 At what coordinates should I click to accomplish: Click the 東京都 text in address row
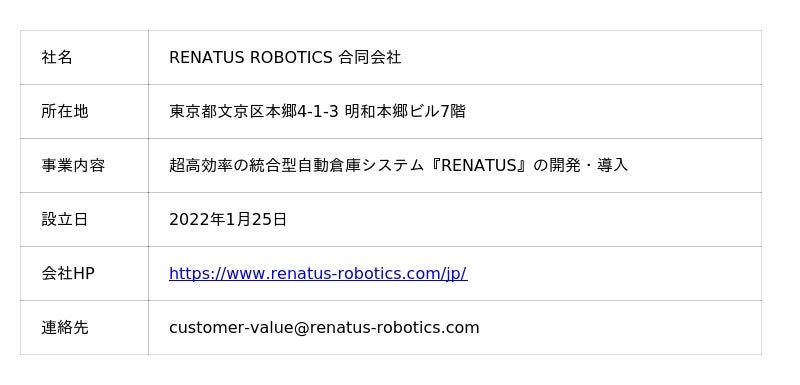193,111
